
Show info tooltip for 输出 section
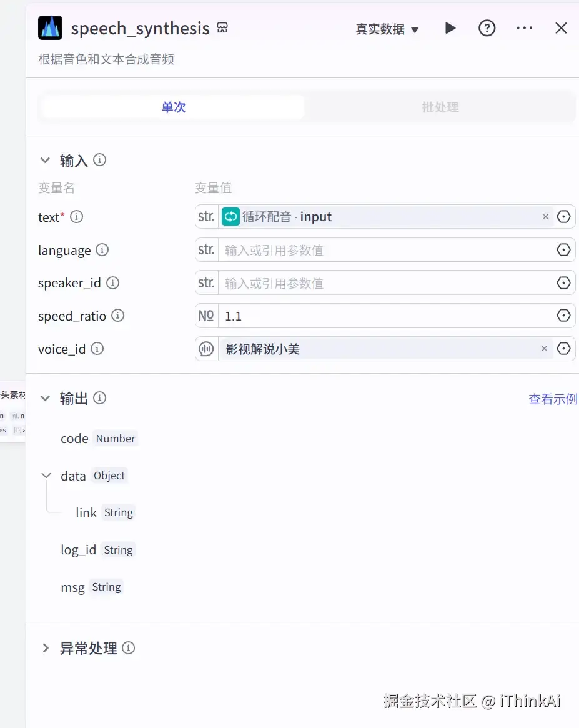pyautogui.click(x=100, y=398)
